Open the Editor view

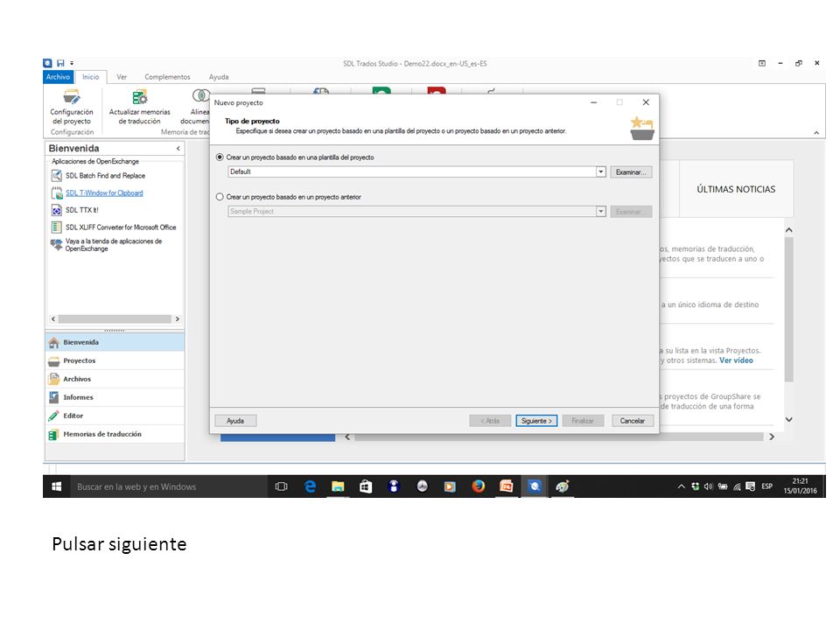coord(115,416)
